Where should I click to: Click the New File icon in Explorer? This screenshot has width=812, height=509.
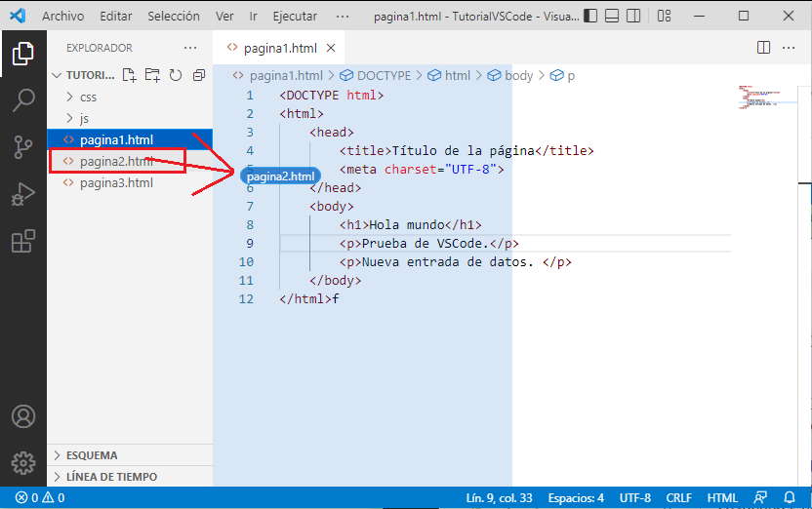(130, 75)
